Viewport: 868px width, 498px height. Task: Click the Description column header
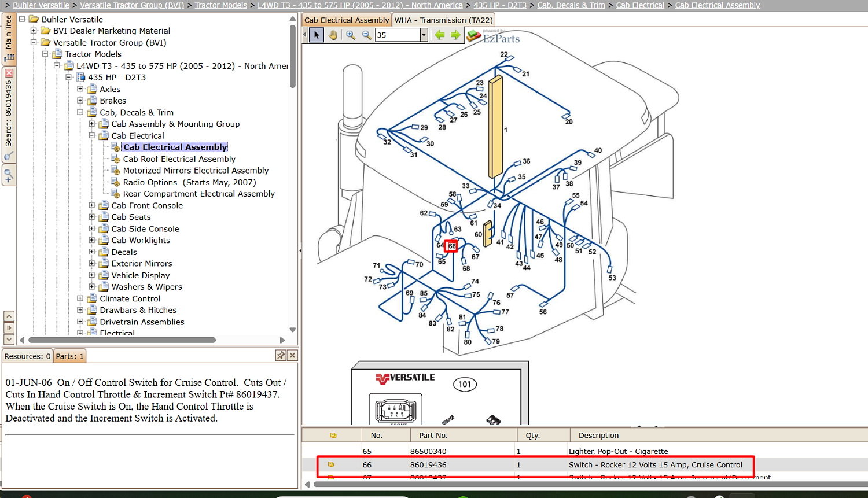pyautogui.click(x=718, y=436)
